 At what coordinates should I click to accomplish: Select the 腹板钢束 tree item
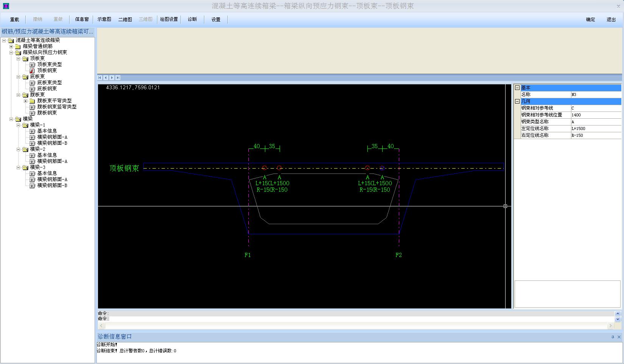pyautogui.click(x=47, y=113)
